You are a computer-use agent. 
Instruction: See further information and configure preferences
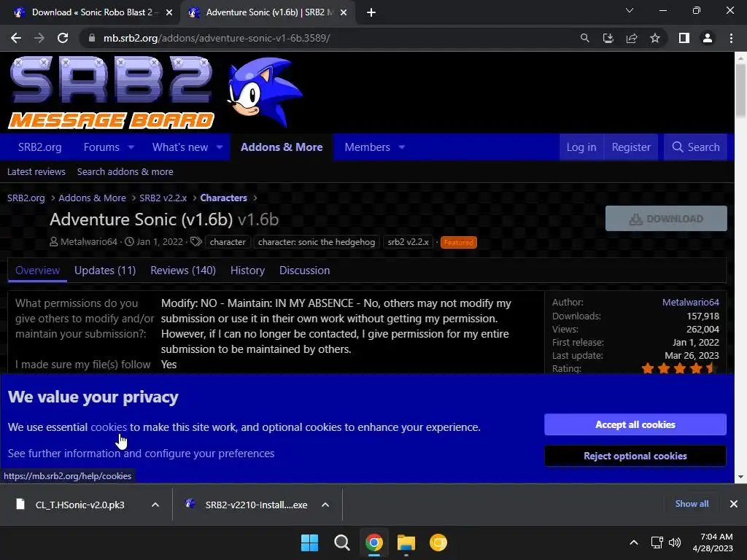[141, 454]
